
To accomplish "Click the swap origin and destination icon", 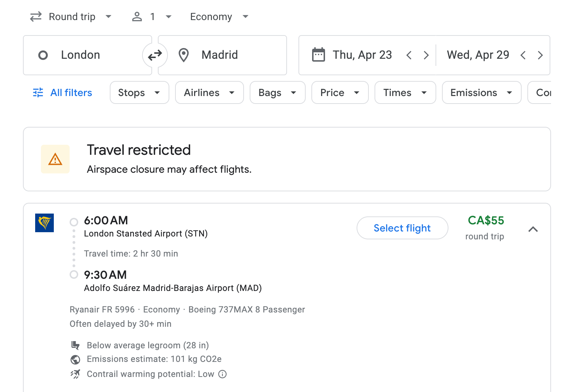I will point(155,55).
